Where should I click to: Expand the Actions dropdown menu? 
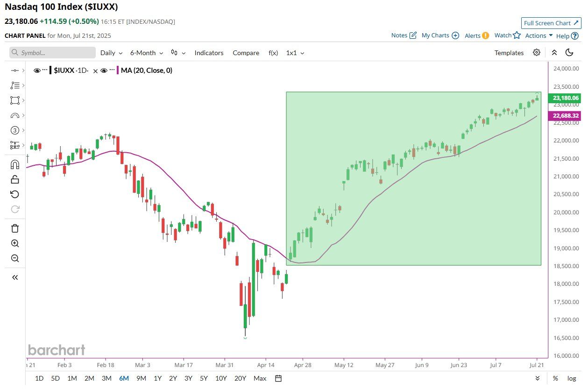[x=539, y=35]
